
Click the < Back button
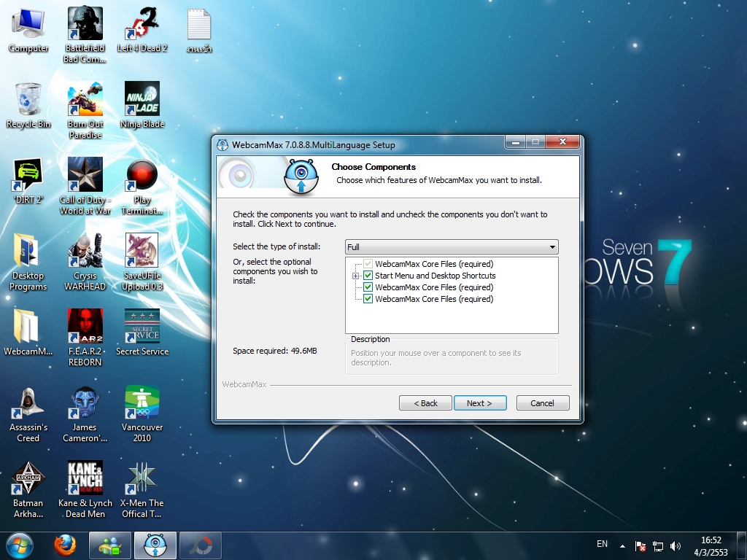pos(425,402)
